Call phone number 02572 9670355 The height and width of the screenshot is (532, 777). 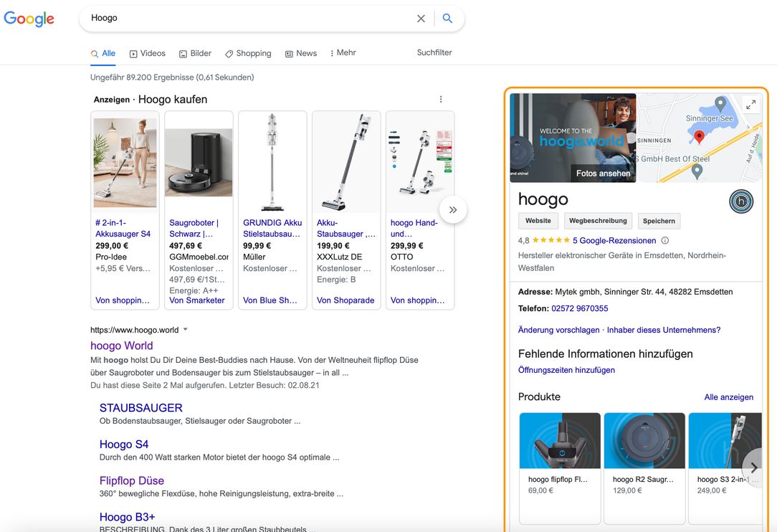click(x=579, y=308)
